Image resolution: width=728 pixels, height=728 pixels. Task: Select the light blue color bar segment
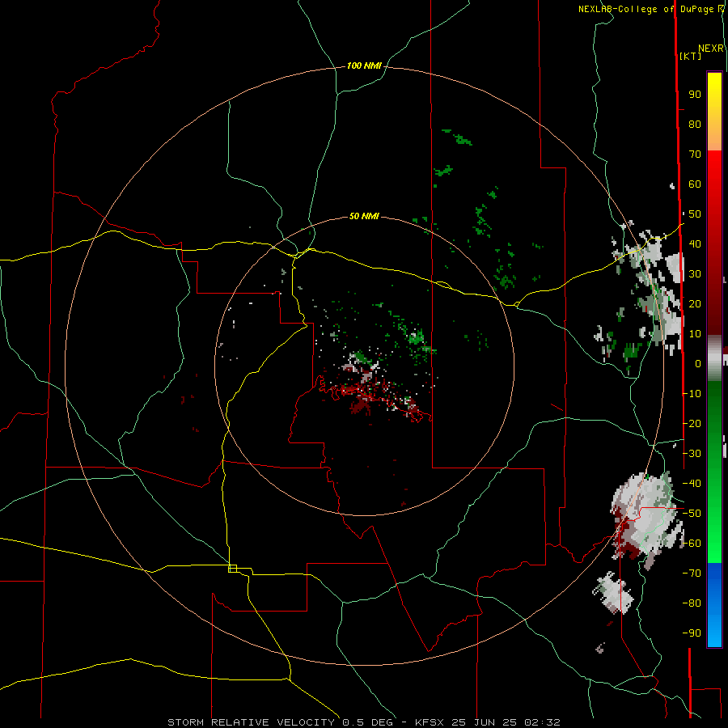pos(714,627)
